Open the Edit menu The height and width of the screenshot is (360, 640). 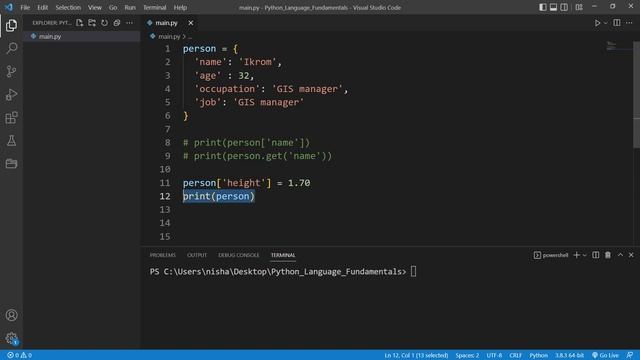coord(42,7)
